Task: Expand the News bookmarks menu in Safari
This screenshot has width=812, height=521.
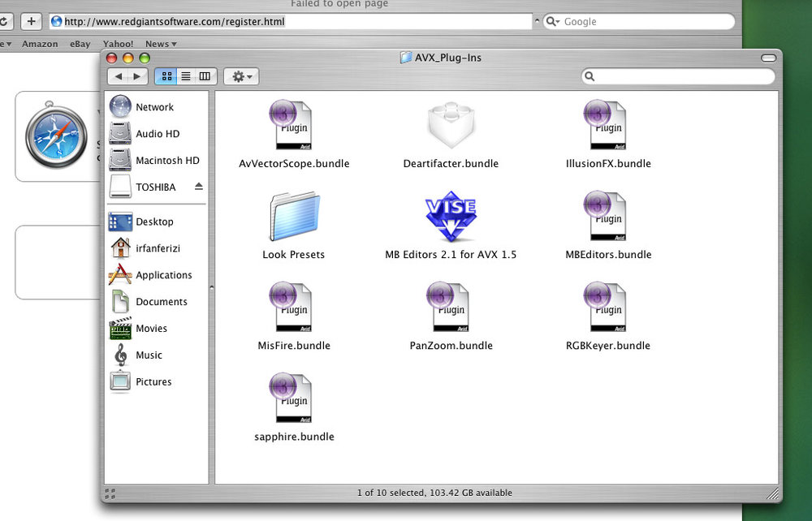Action: pyautogui.click(x=161, y=44)
